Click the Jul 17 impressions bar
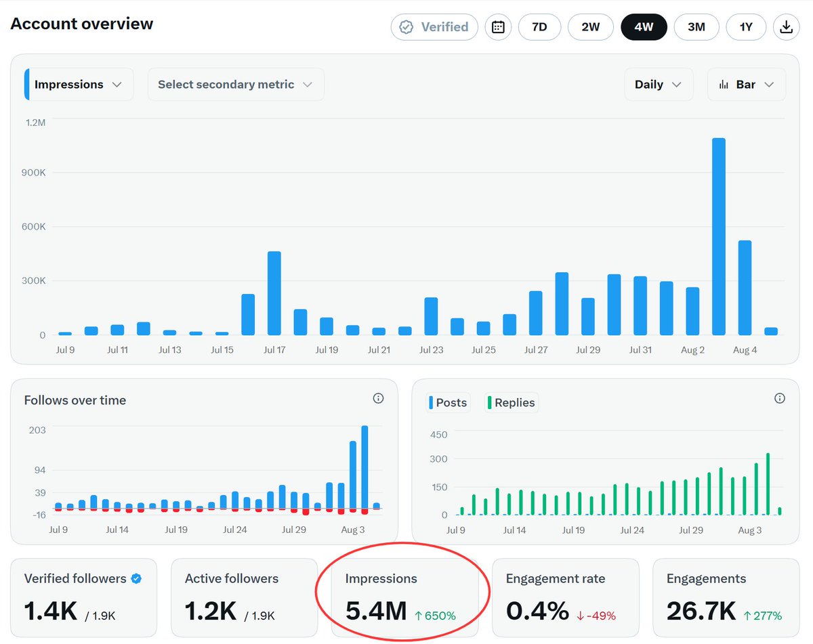This screenshot has height=644, width=813. (x=274, y=293)
